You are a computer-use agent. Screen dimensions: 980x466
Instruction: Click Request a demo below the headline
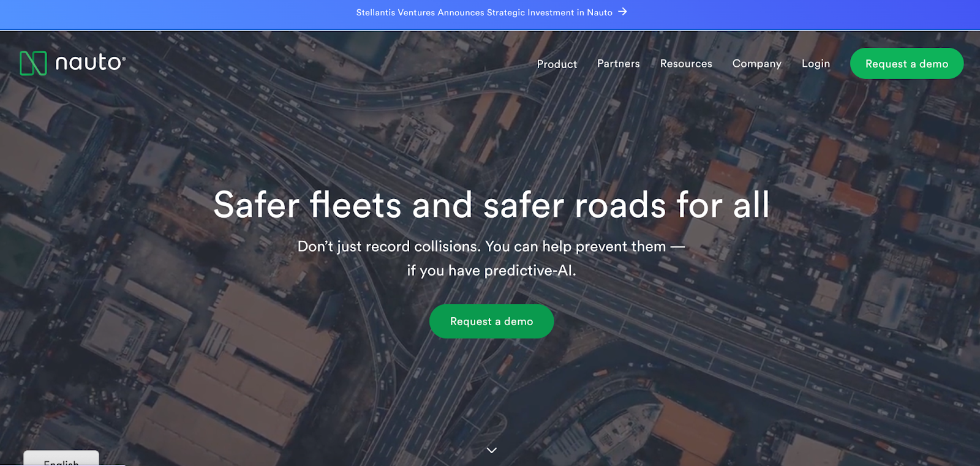click(491, 321)
